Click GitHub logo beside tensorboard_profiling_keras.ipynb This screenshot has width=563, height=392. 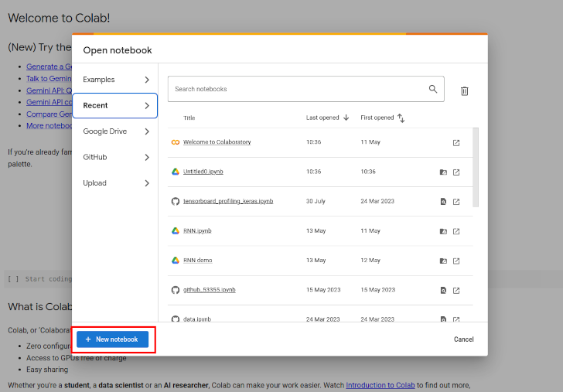(176, 201)
